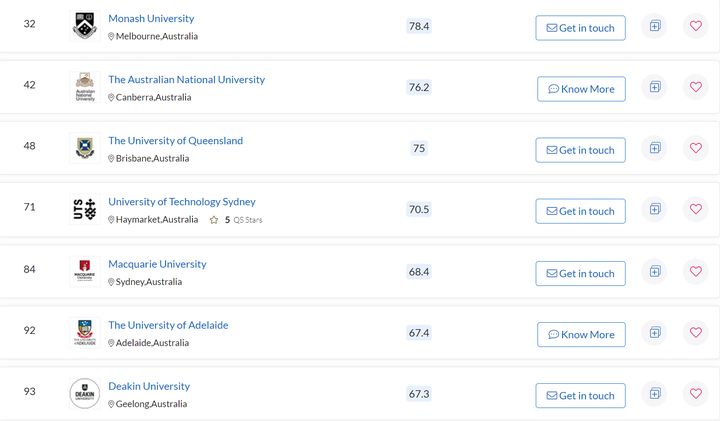Open Deakin University profile link
Image resolution: width=720 pixels, height=421 pixels.
pos(149,386)
